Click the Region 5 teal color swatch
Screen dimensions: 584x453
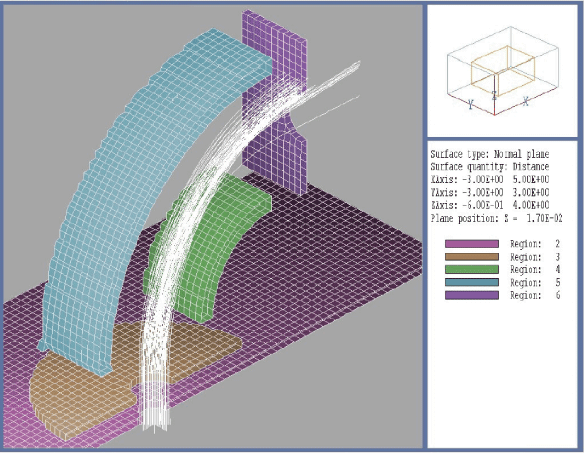tap(472, 282)
